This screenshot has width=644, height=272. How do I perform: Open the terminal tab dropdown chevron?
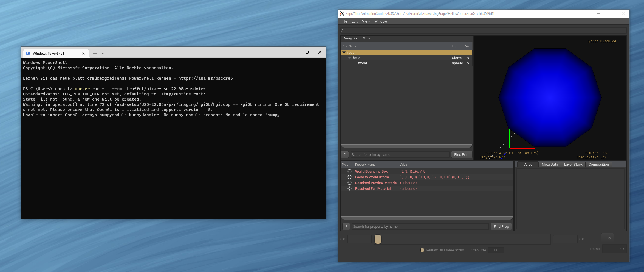[103, 53]
